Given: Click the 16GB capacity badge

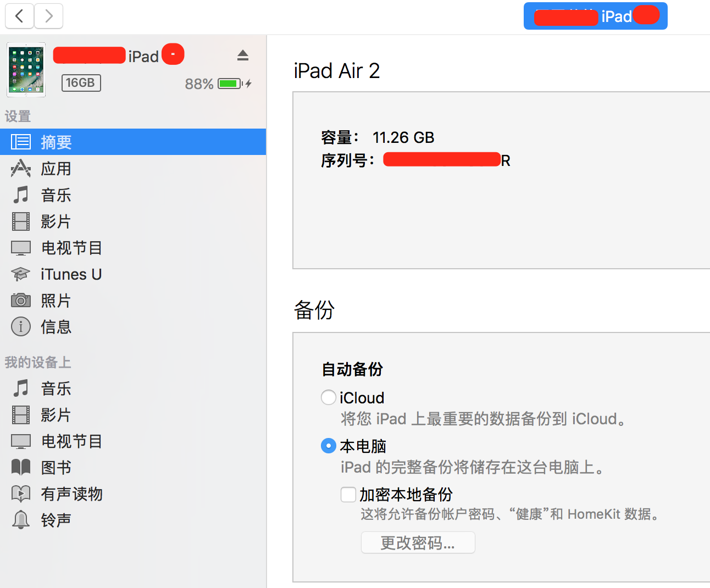Looking at the screenshot, I should 81,83.
